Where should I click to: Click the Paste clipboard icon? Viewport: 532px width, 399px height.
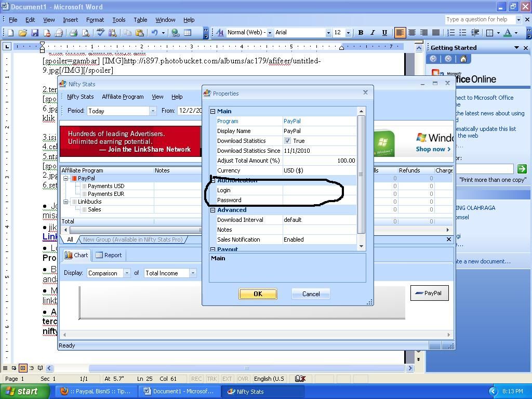(139, 33)
